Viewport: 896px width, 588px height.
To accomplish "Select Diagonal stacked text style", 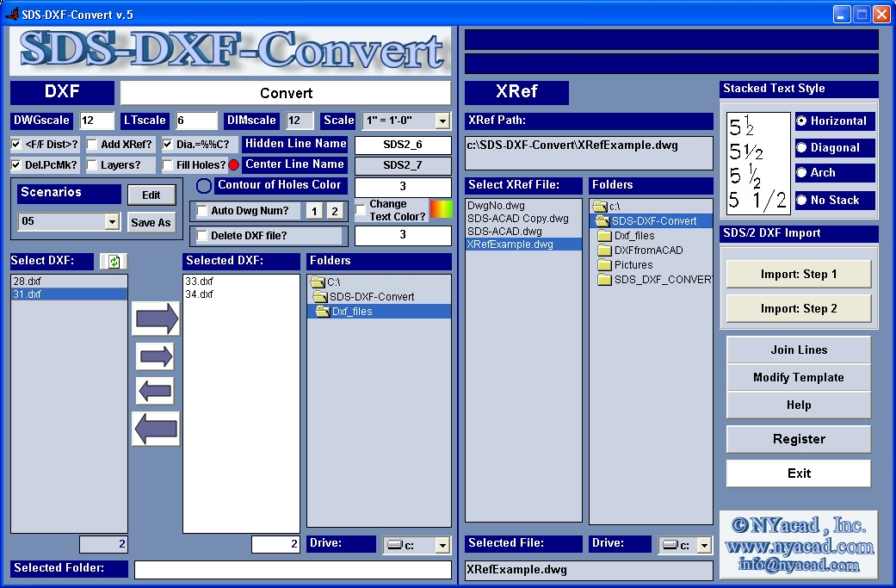I will click(801, 148).
